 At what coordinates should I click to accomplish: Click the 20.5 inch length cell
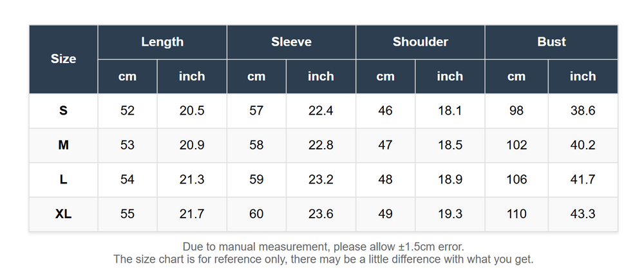tap(192, 111)
